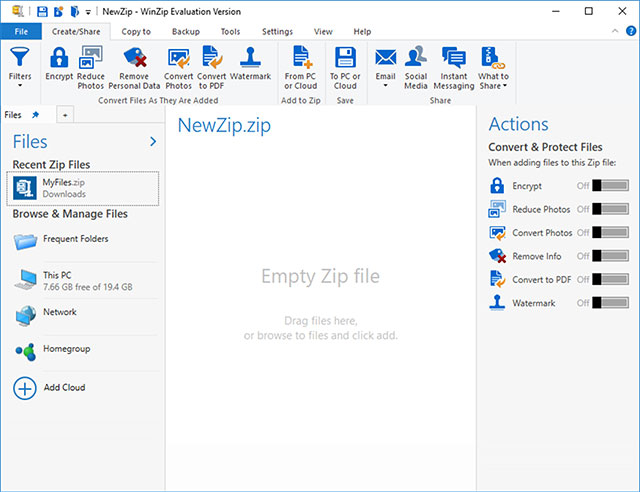
Task: Choose Remove Personal Data ribbon button
Action: [134, 68]
